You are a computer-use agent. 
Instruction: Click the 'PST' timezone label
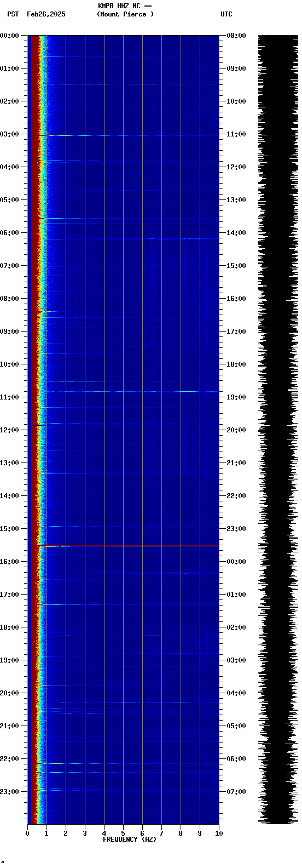coord(13,14)
